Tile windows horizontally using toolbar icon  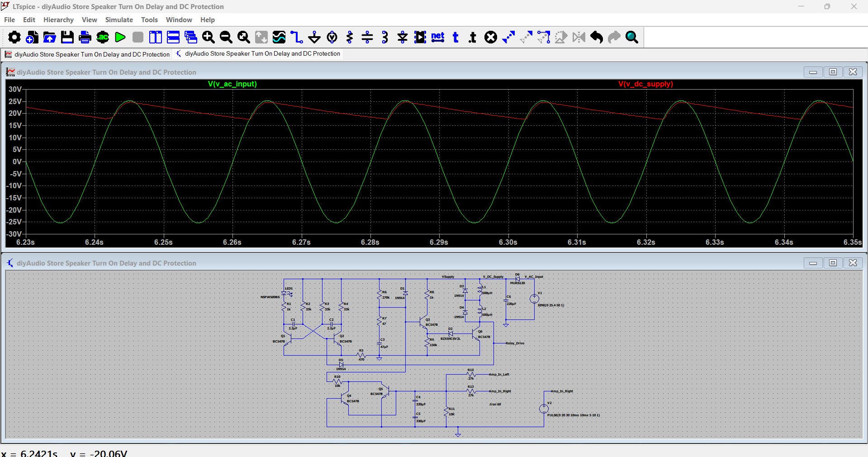point(173,37)
